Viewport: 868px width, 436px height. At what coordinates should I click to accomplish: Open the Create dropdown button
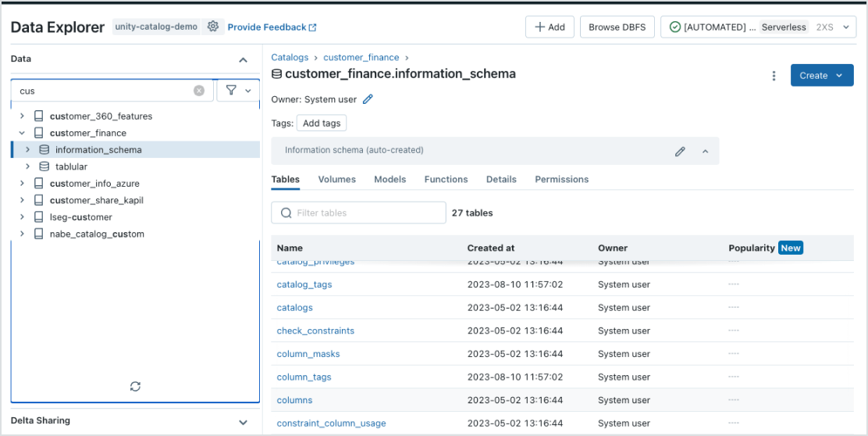[x=821, y=76]
